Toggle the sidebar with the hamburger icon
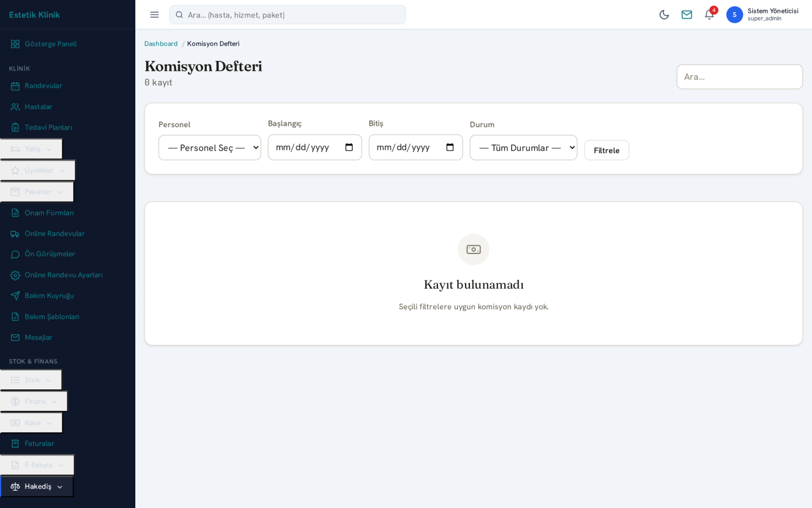The width and height of the screenshot is (812, 508). [x=154, y=15]
